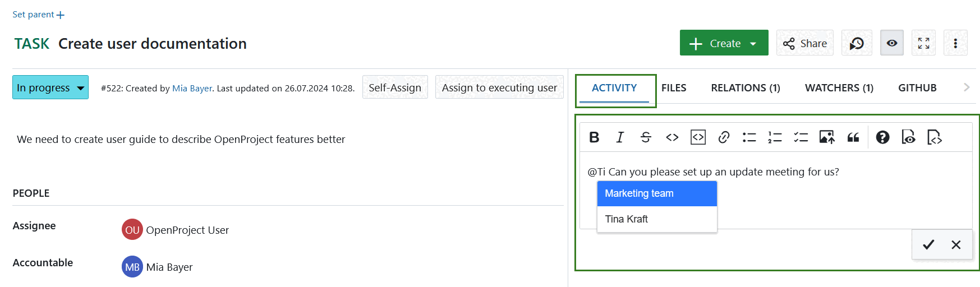
Task: Insert inline code in comment
Action: tap(672, 137)
